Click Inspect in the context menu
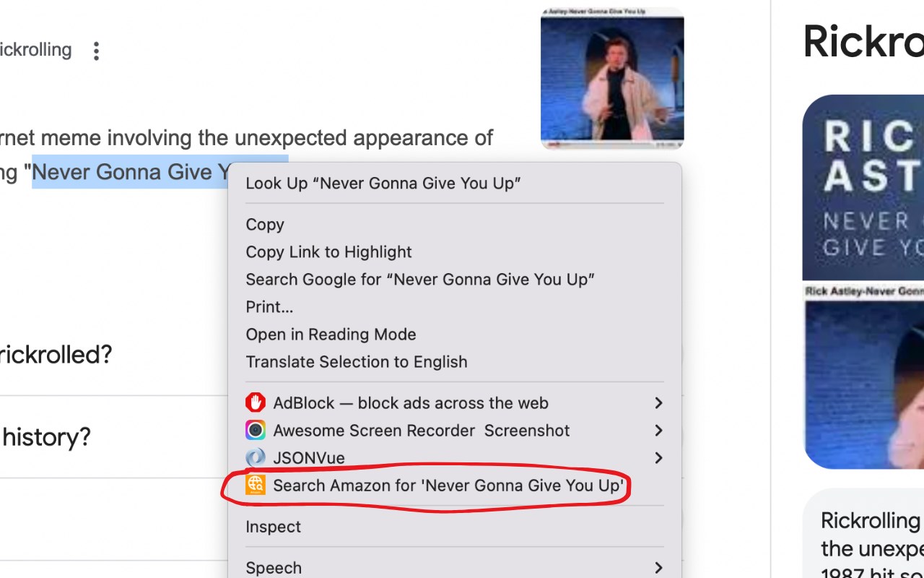Image resolution: width=924 pixels, height=578 pixels. (273, 527)
